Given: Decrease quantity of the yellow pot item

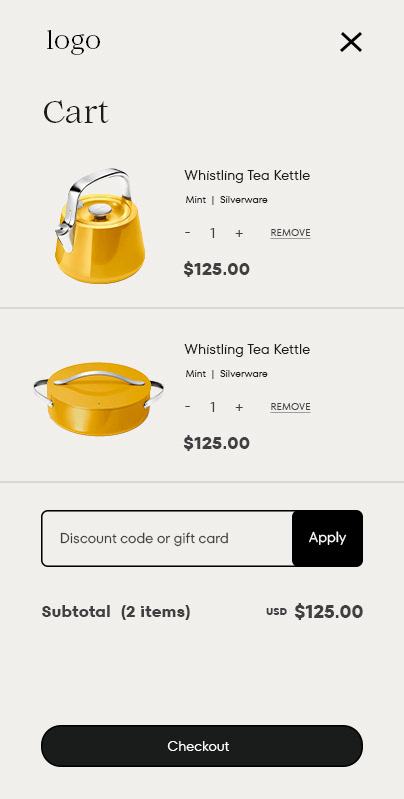Looking at the screenshot, I should click(x=188, y=407).
